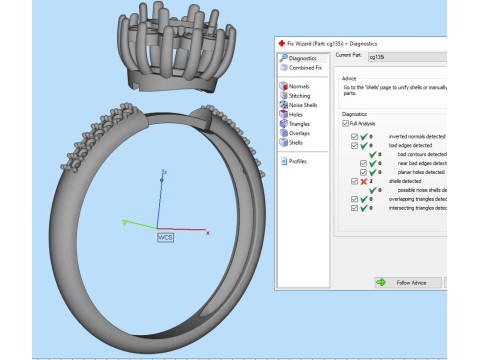Toggle the planar holes detected checkbox
The image size is (480, 360).
[363, 172]
